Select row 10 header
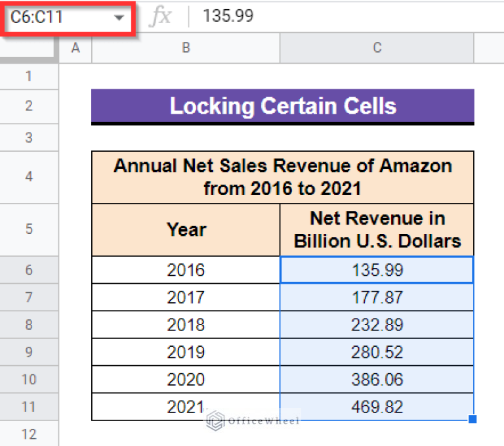 (30, 379)
